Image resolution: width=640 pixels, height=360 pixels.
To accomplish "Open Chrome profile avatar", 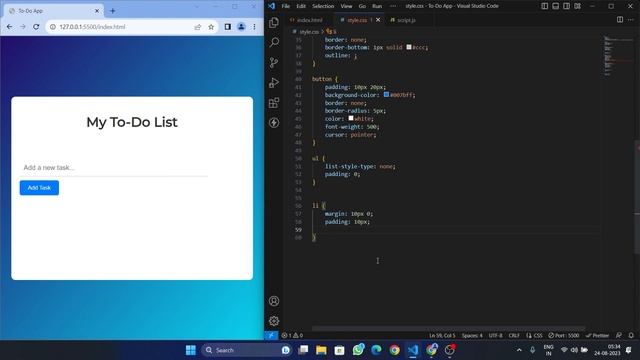I will [241, 27].
